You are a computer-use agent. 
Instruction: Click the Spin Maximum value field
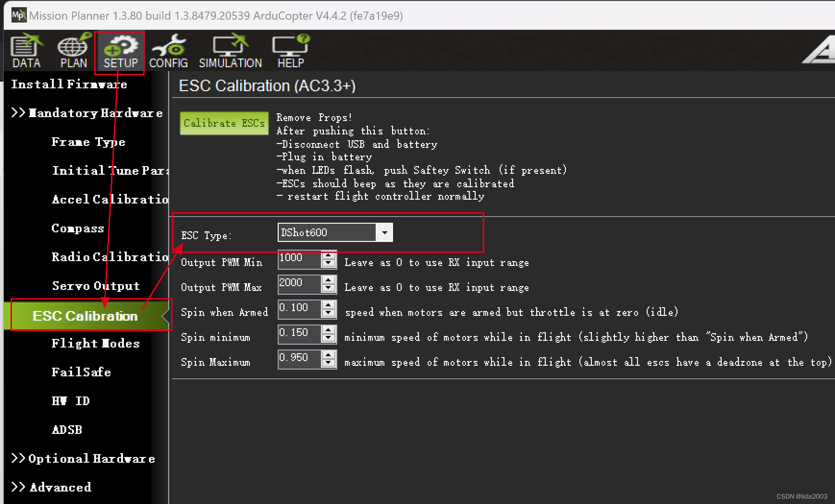click(299, 360)
